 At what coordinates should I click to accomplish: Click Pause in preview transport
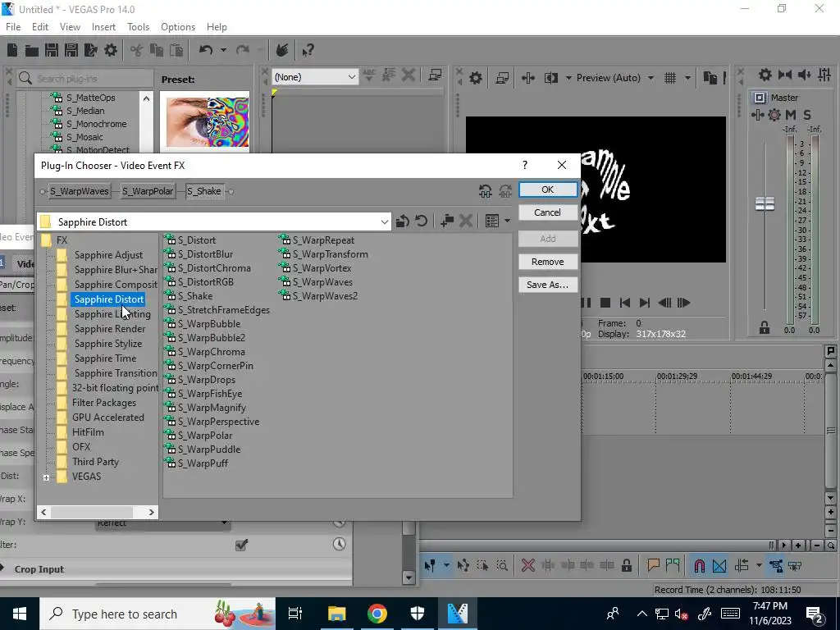(x=586, y=303)
